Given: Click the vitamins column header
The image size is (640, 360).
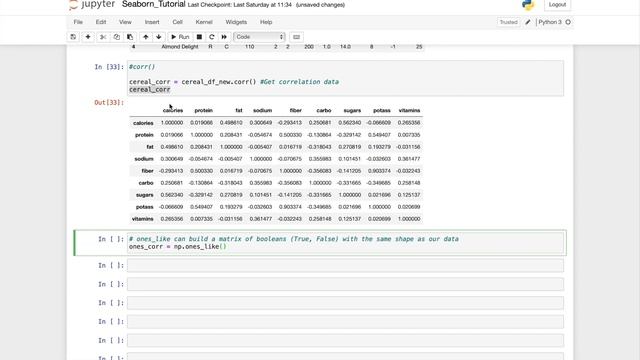Looking at the screenshot, I should pos(409,110).
